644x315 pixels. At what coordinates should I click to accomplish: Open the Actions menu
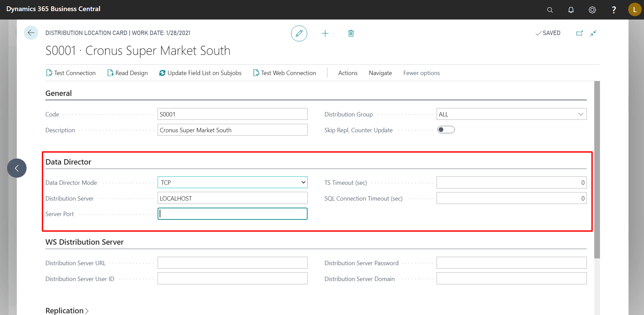pos(348,73)
